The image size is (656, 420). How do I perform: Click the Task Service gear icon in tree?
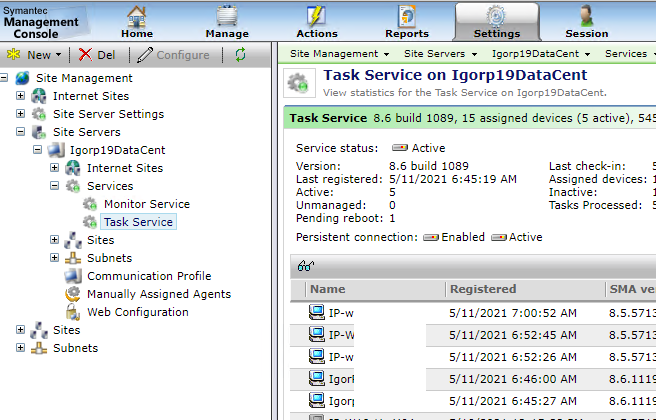90,222
